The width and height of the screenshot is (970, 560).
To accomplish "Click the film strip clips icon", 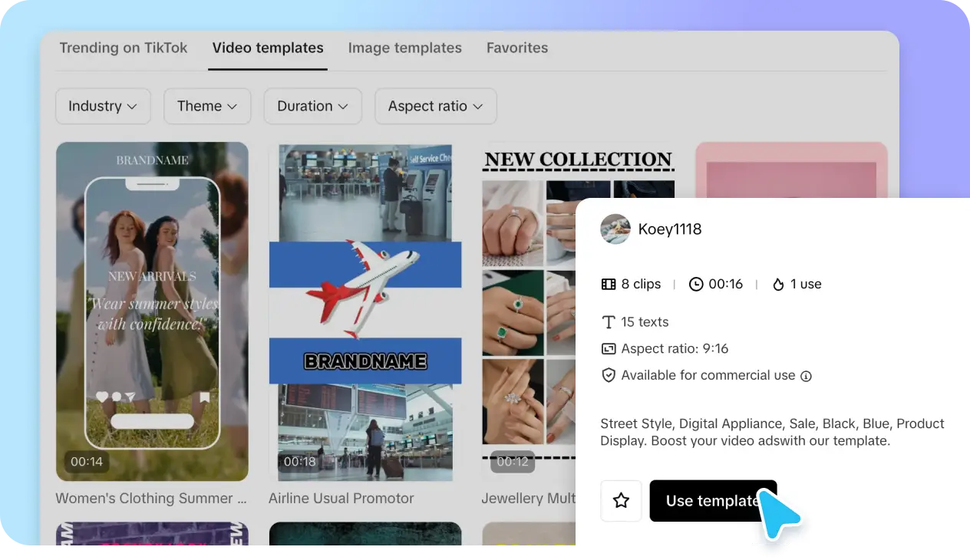I will 609,284.
